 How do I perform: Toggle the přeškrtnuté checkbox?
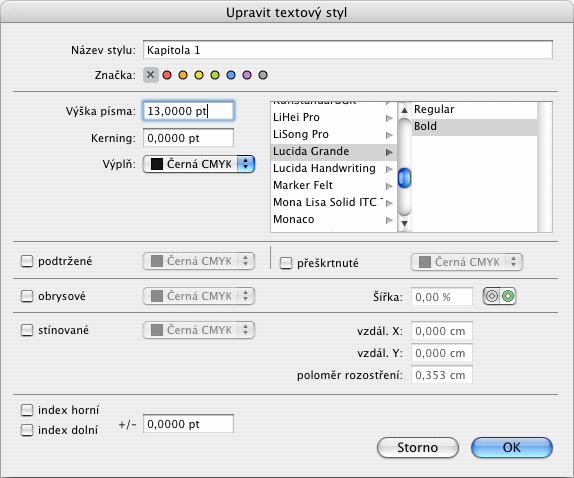(286, 263)
